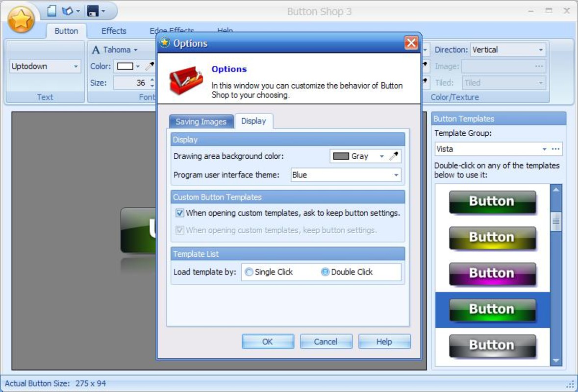Click the Tahoma font letter A icon

(96, 50)
